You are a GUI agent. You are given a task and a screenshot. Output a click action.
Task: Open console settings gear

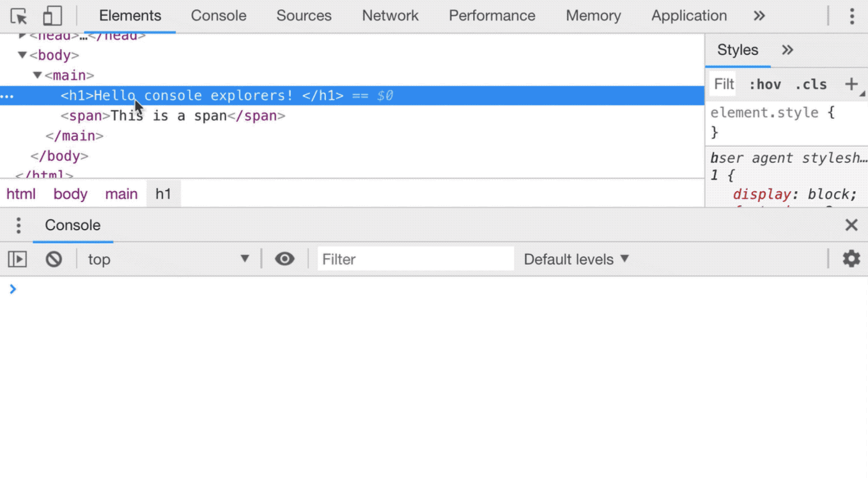coord(851,259)
